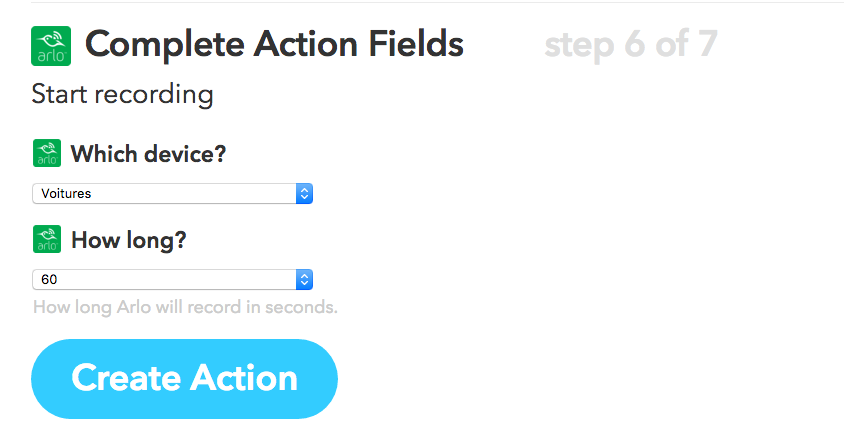The height and width of the screenshot is (434, 844).
Task: Click the step 6 of 7 indicator
Action: 631,44
